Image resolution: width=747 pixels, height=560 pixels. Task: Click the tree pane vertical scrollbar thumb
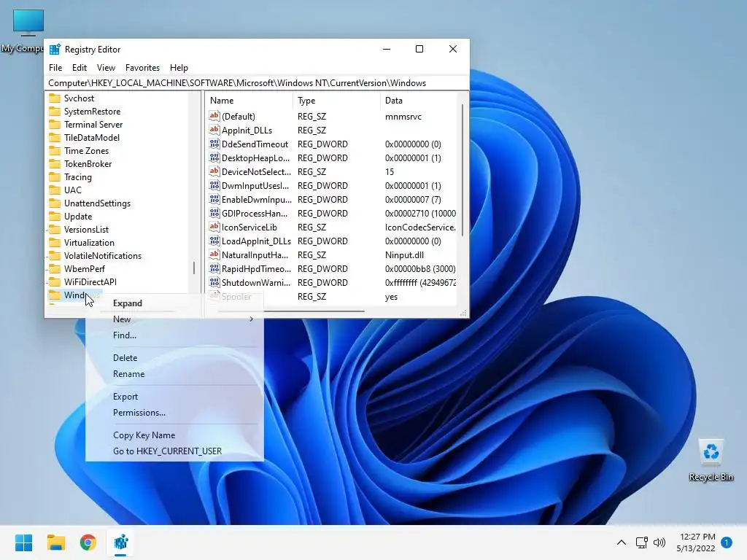click(194, 268)
